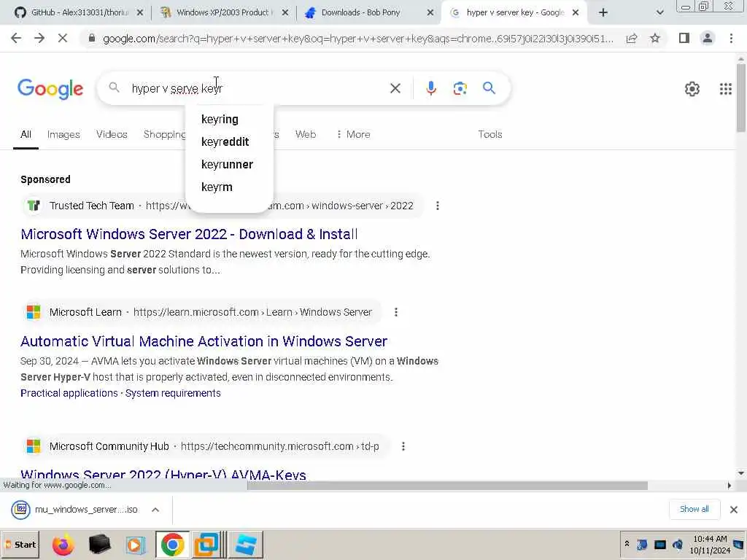This screenshot has width=747, height=560.
Task: Close the hyper v server key tab
Action: coord(576,12)
